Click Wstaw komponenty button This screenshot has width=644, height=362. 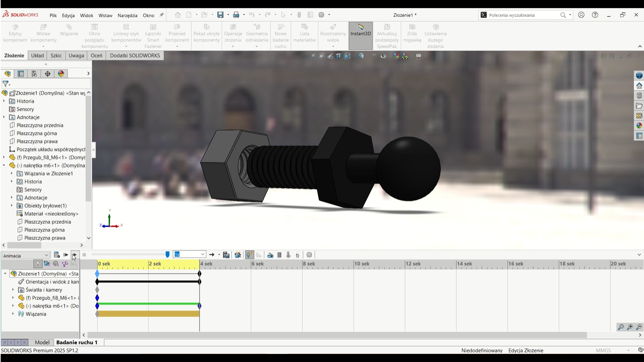pos(44,34)
